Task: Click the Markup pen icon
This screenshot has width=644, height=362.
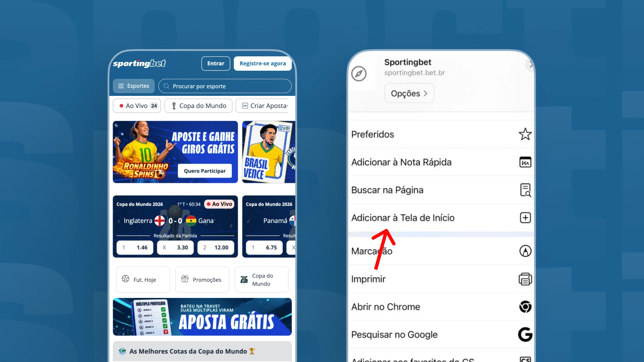Action: (x=525, y=251)
